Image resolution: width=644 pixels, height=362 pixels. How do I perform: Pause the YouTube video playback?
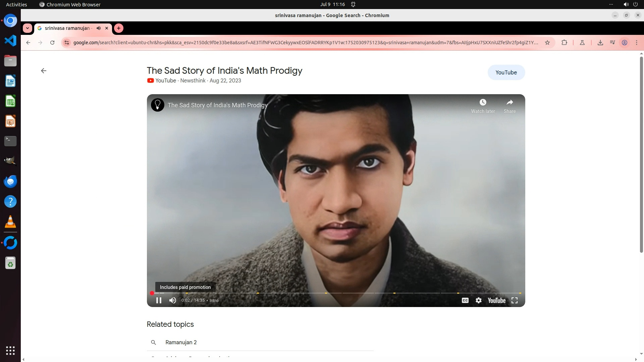(x=159, y=300)
